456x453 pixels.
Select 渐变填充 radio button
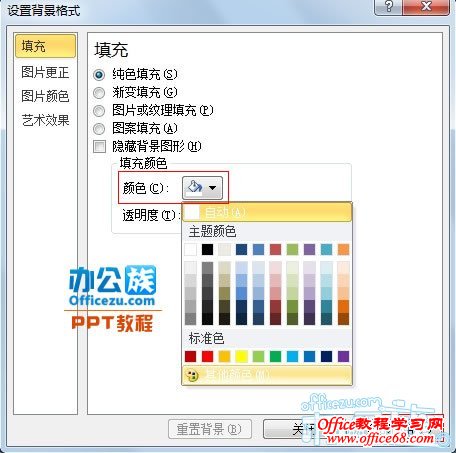point(99,93)
